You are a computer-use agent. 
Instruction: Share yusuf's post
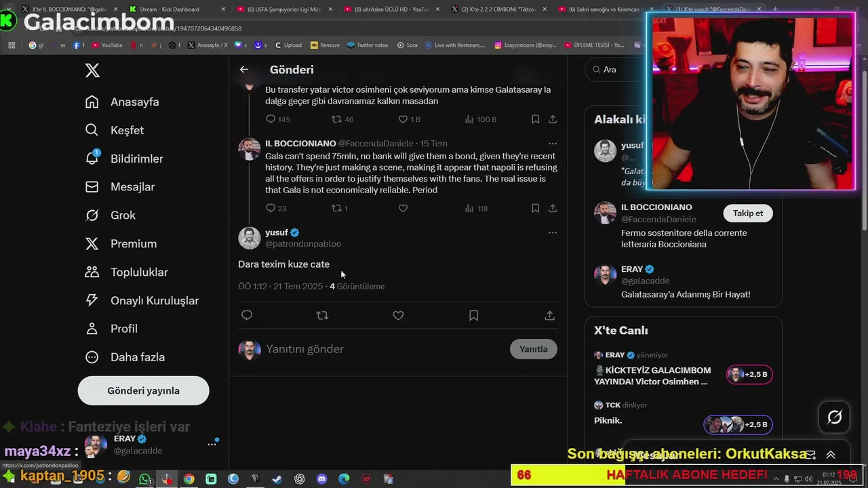(x=549, y=315)
